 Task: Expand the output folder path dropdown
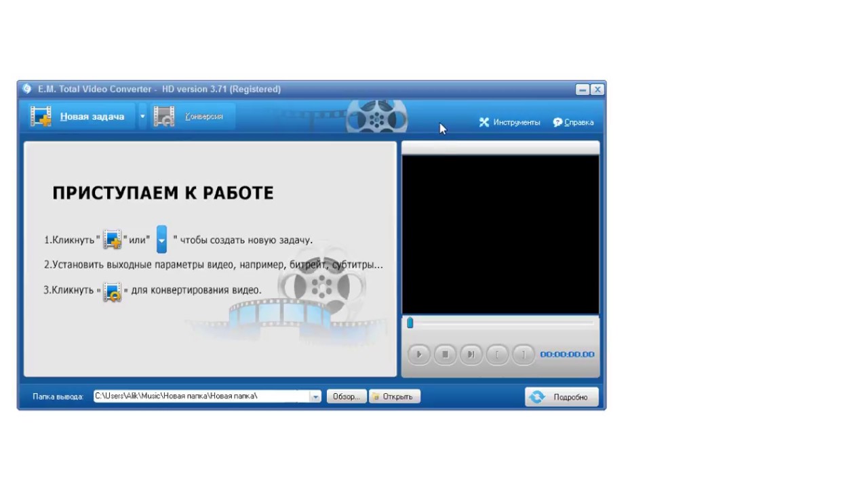click(315, 396)
